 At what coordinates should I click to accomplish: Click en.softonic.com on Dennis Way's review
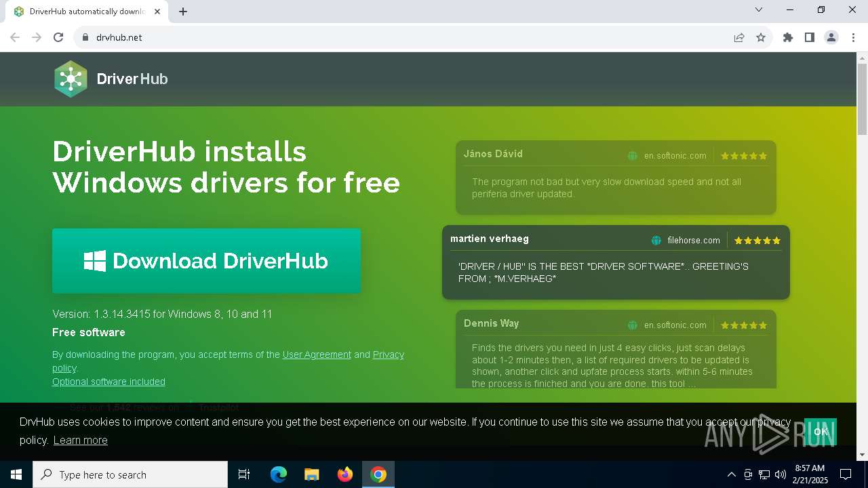(x=675, y=325)
